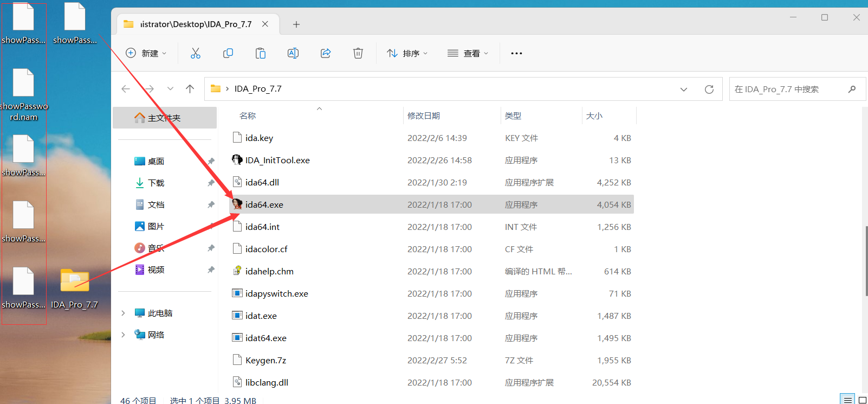
Task: Select the libclang.dll file icon
Action: [237, 382]
